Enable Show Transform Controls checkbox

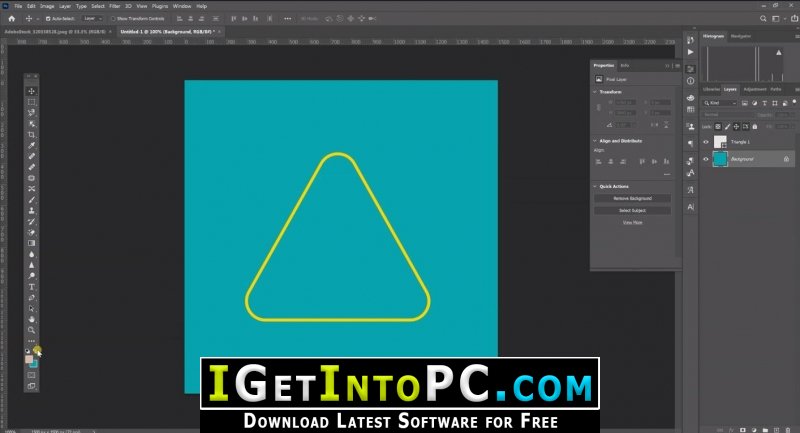click(113, 19)
